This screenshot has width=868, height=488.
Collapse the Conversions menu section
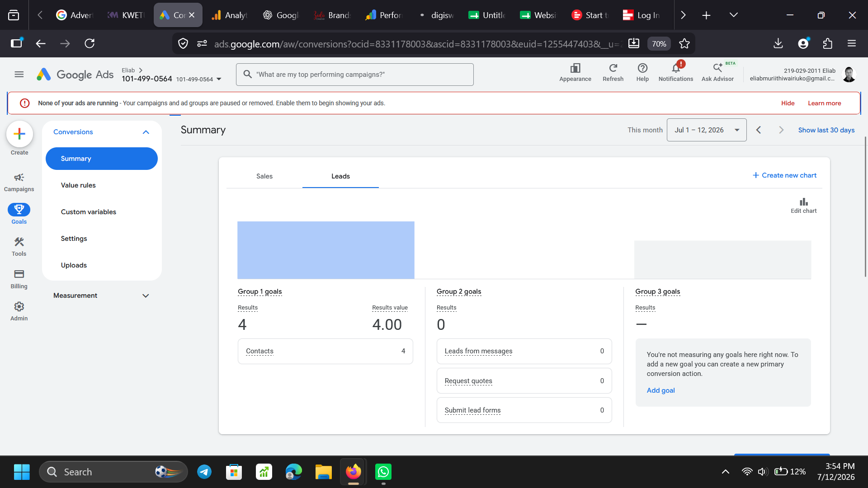click(146, 132)
